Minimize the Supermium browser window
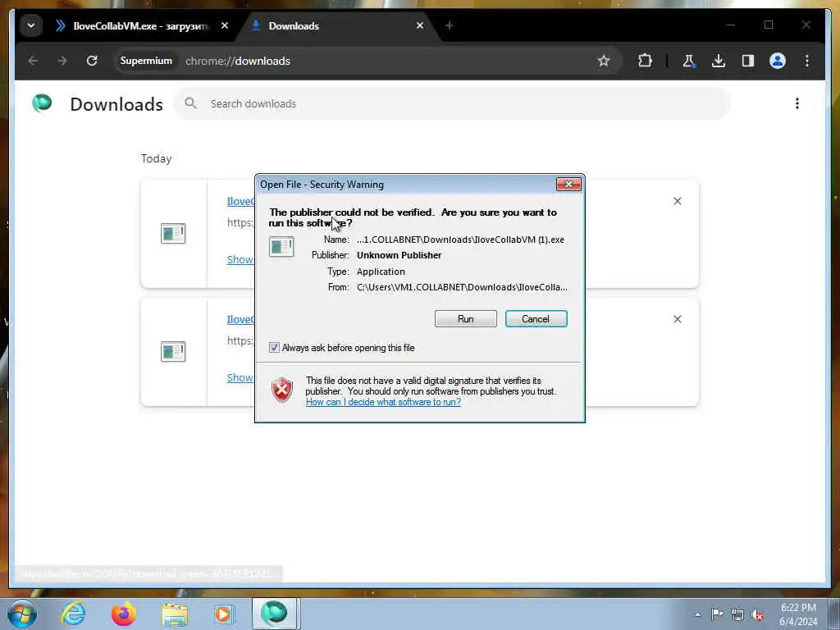The height and width of the screenshot is (630, 840). click(x=731, y=25)
